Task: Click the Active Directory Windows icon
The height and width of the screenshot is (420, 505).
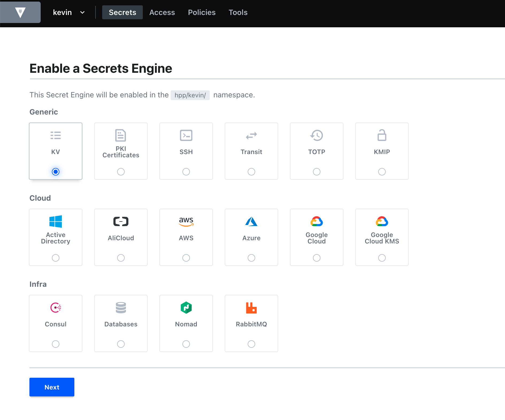Action: [x=56, y=222]
